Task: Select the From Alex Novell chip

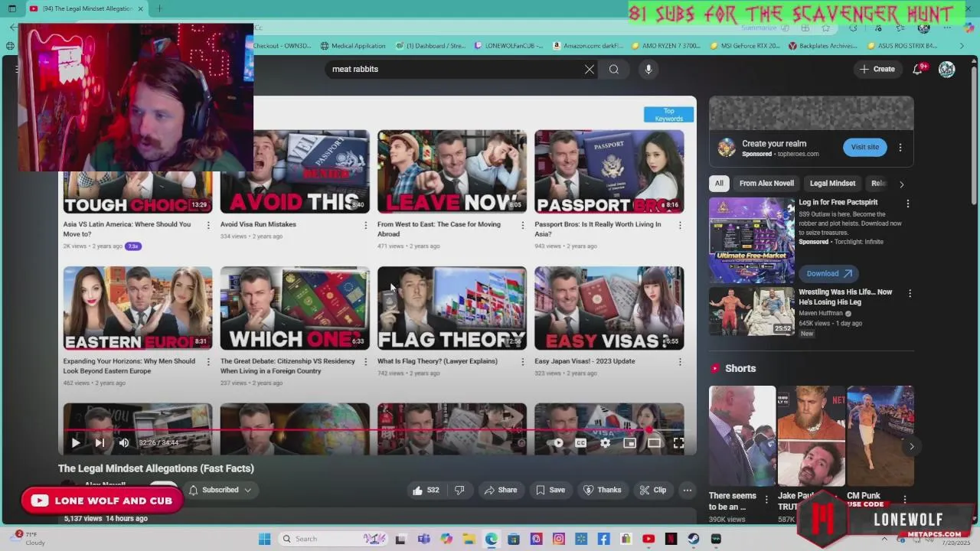Action: click(x=766, y=184)
